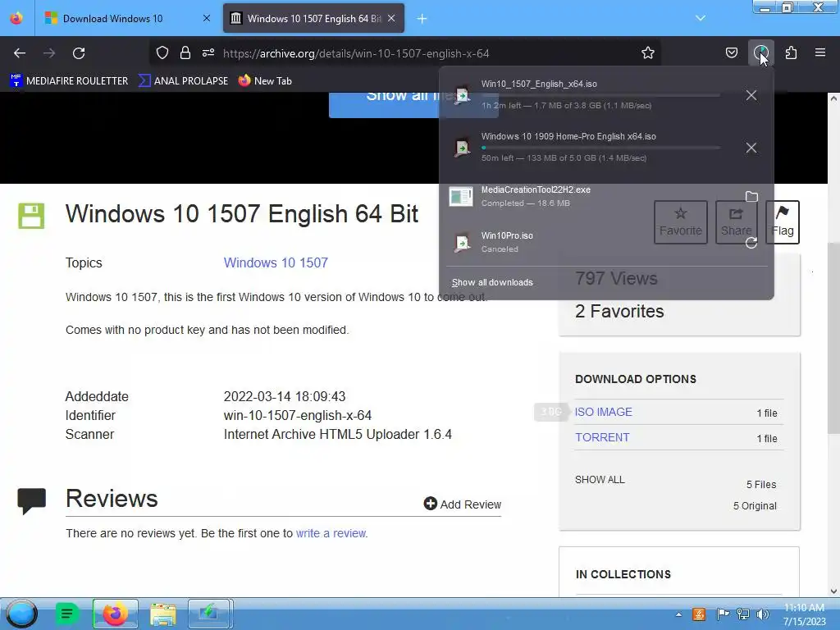Click SHOW ALL download files

tap(600, 479)
